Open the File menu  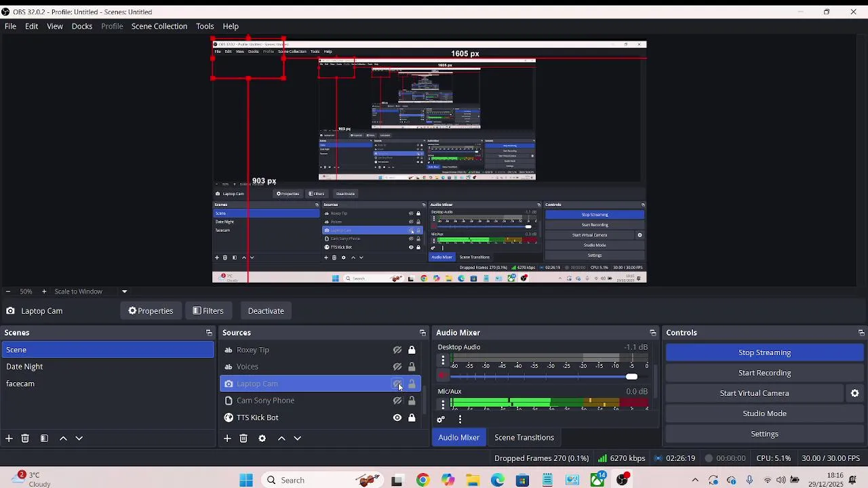pyautogui.click(x=10, y=26)
